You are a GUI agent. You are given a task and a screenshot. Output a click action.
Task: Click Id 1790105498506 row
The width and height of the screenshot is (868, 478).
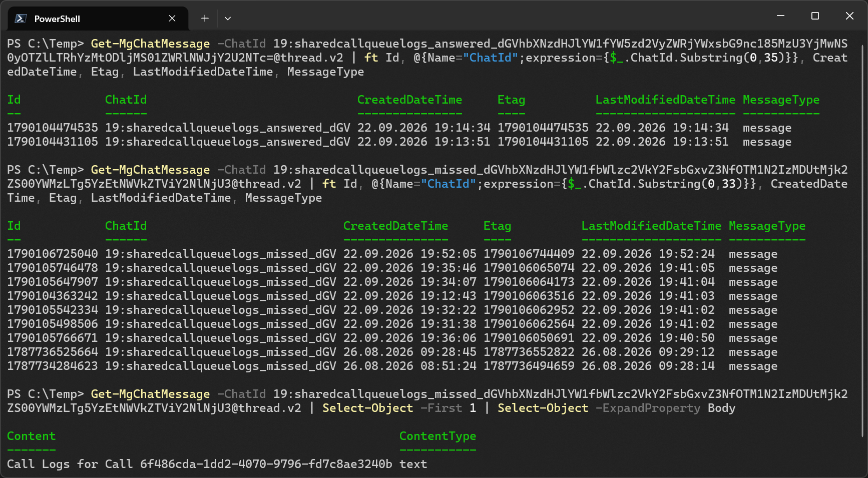[x=53, y=324]
